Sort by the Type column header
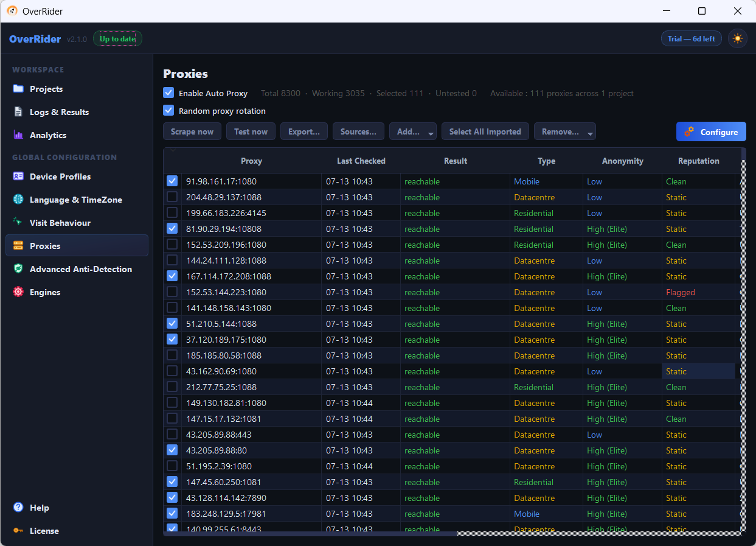The height and width of the screenshot is (546, 756). click(547, 161)
